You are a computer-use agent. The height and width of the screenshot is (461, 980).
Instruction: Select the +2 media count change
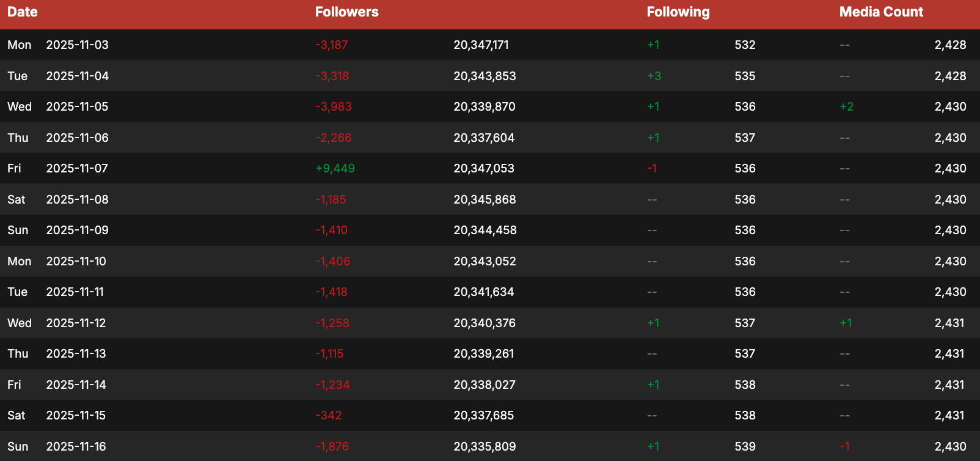(846, 107)
